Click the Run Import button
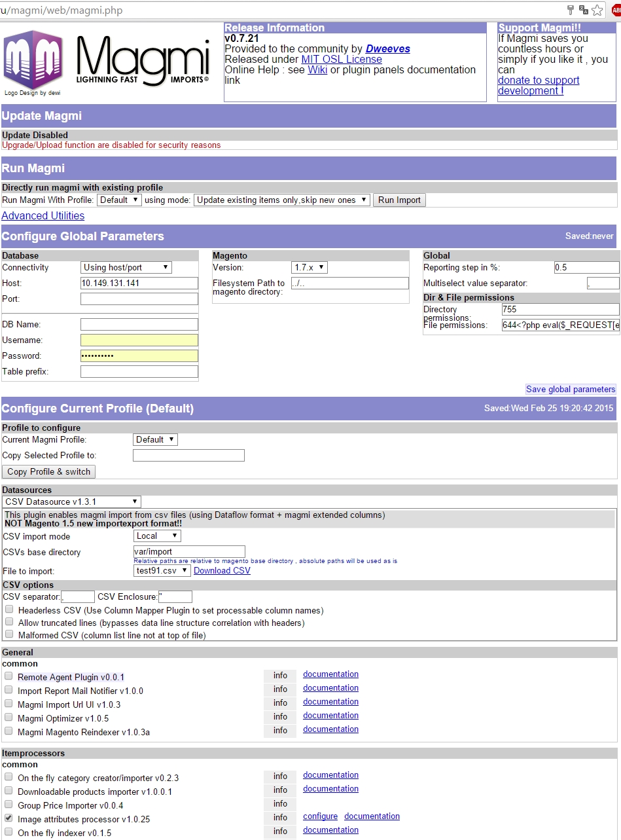Viewport: 621px width, 840px height. point(399,200)
